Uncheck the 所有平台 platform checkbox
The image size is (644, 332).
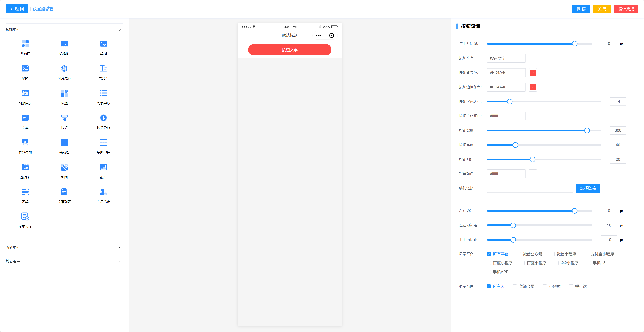(x=489, y=254)
